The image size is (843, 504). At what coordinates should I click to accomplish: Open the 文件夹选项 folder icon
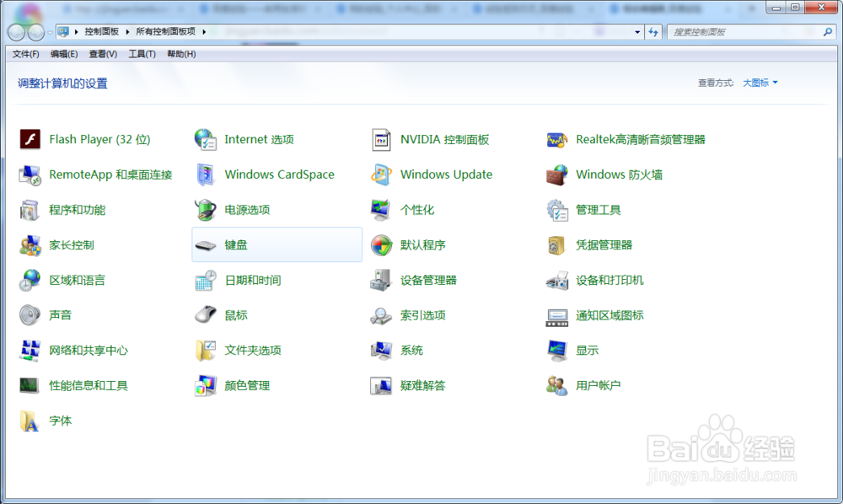tap(206, 351)
